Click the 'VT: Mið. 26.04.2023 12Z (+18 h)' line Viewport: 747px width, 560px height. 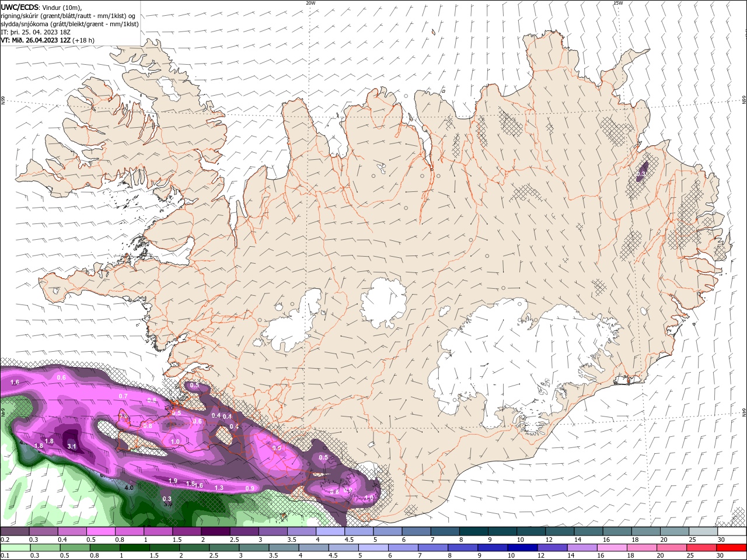(x=48, y=40)
